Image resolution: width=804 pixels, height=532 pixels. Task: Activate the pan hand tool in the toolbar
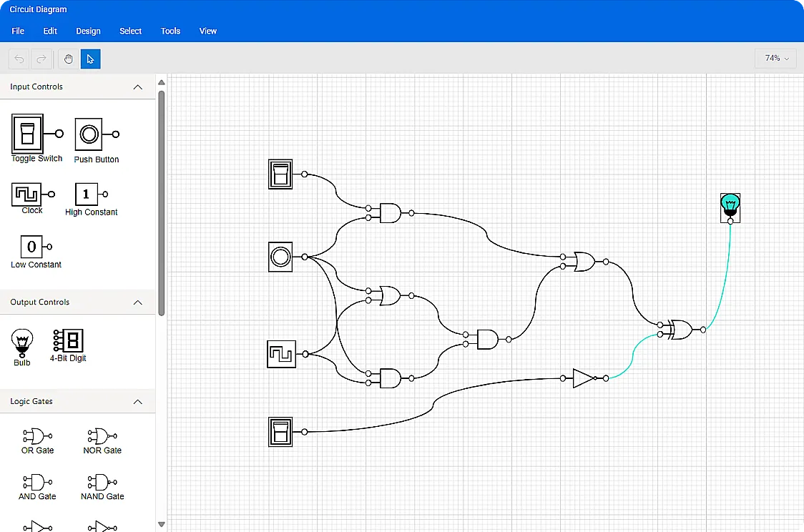point(68,59)
